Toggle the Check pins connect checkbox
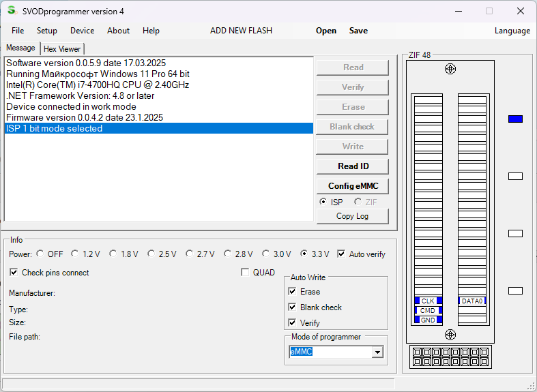 (x=14, y=272)
